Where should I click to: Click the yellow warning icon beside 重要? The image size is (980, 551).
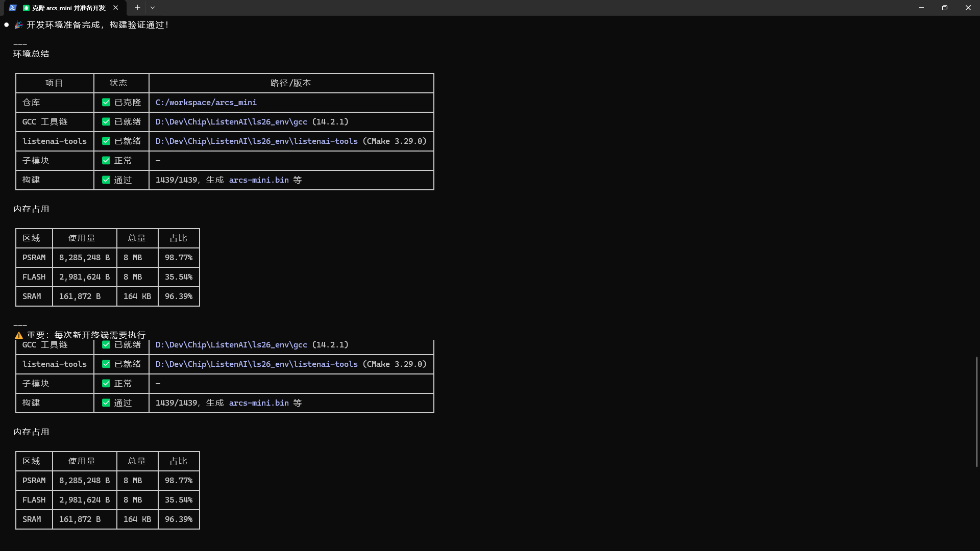[19, 335]
